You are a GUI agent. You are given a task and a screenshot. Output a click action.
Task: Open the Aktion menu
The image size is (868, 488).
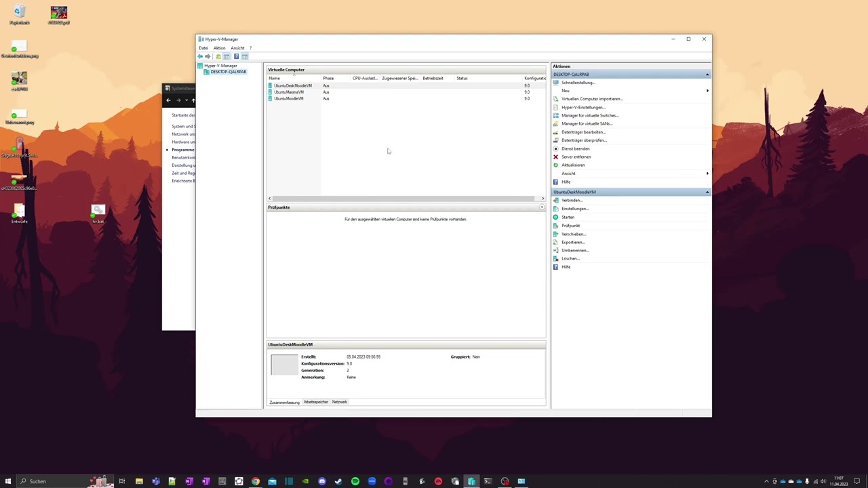pos(219,48)
